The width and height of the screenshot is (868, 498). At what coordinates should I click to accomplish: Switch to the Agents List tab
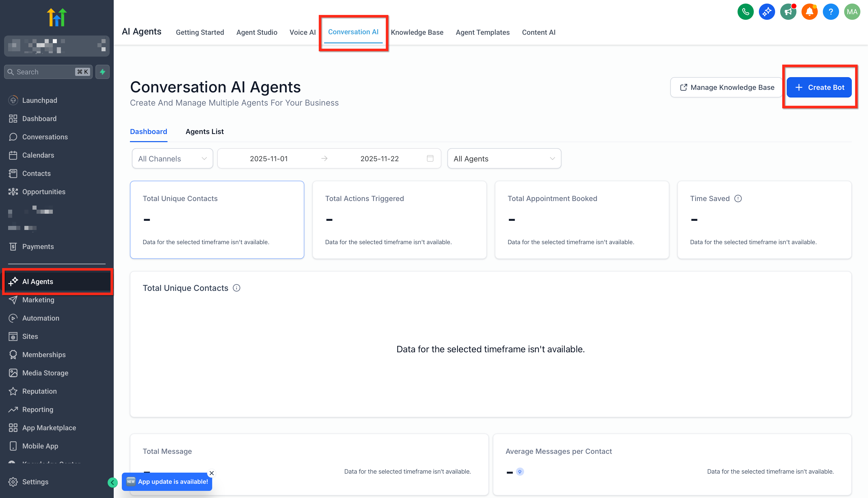[205, 132]
